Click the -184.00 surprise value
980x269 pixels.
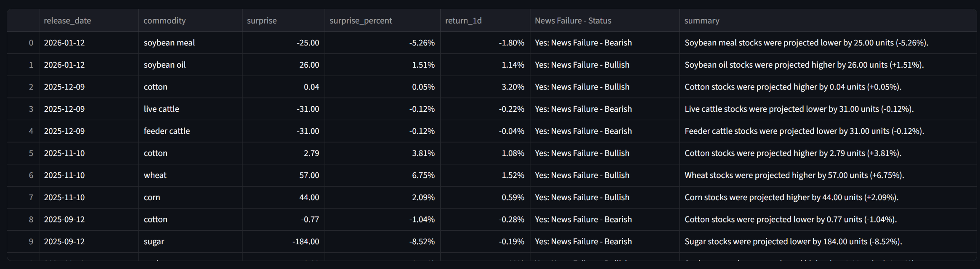point(305,242)
